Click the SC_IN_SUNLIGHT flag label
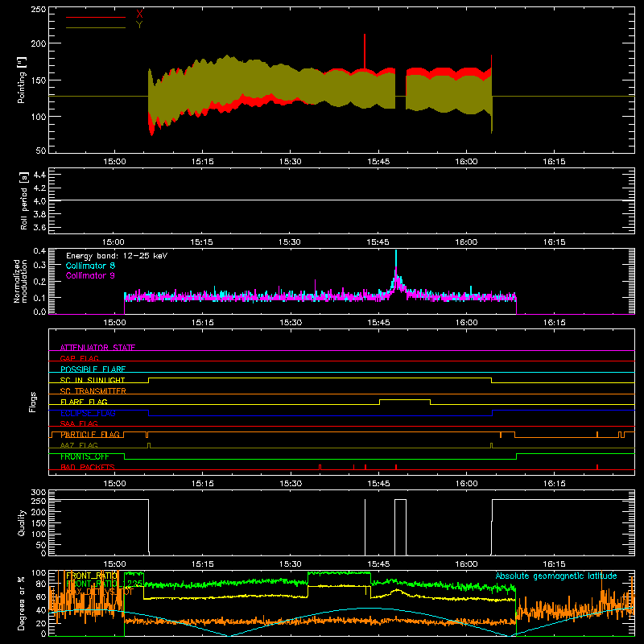644x644 pixels. coord(93,380)
